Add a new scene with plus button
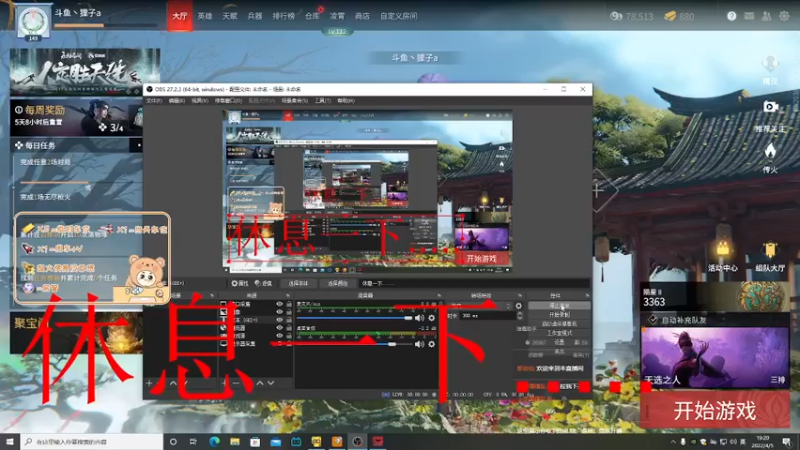 coord(149,383)
